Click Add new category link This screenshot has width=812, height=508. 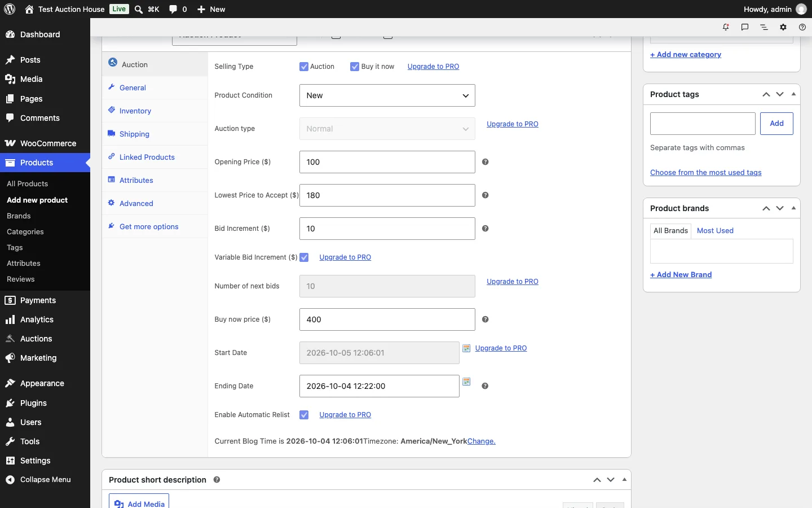pyautogui.click(x=686, y=55)
